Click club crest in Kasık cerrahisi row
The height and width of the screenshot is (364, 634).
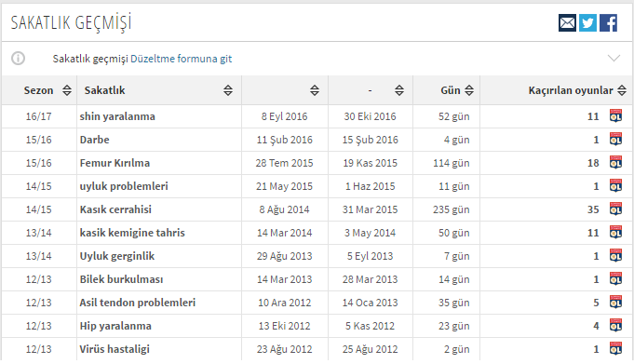point(615,209)
